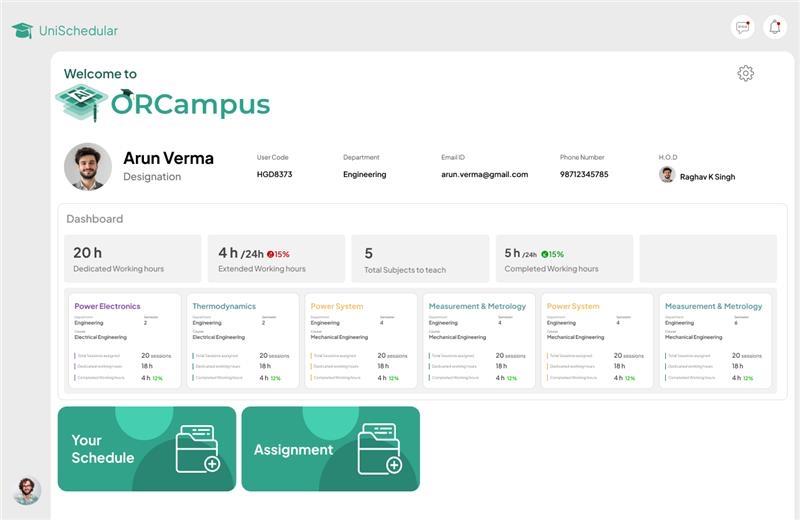Open the Your Schedule tile
800x520 pixels.
[147, 449]
